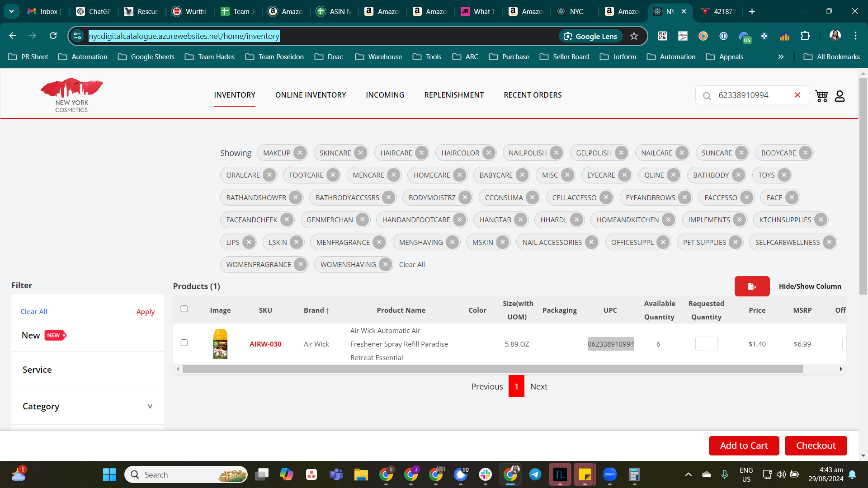Switch to ONLINE INVENTORY tab
The image size is (868, 488).
pyautogui.click(x=311, y=95)
